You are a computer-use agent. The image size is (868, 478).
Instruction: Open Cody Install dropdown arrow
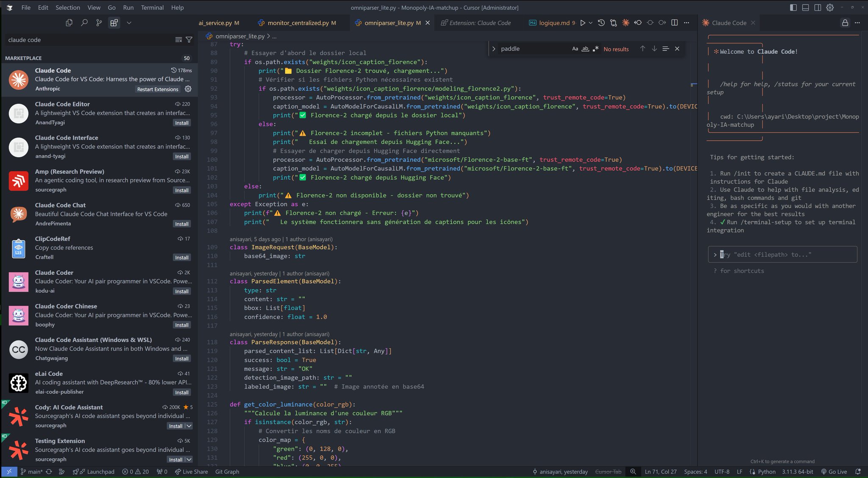click(x=189, y=426)
